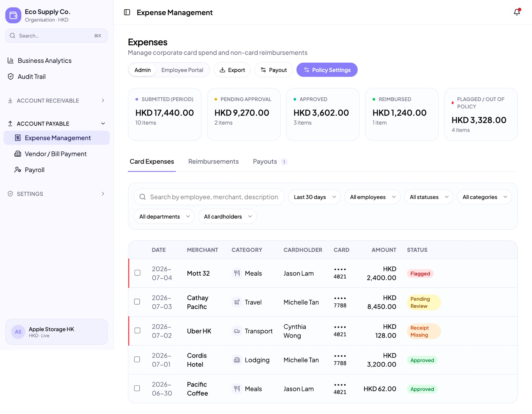Click the Payroll person-gear icon

pyautogui.click(x=18, y=170)
